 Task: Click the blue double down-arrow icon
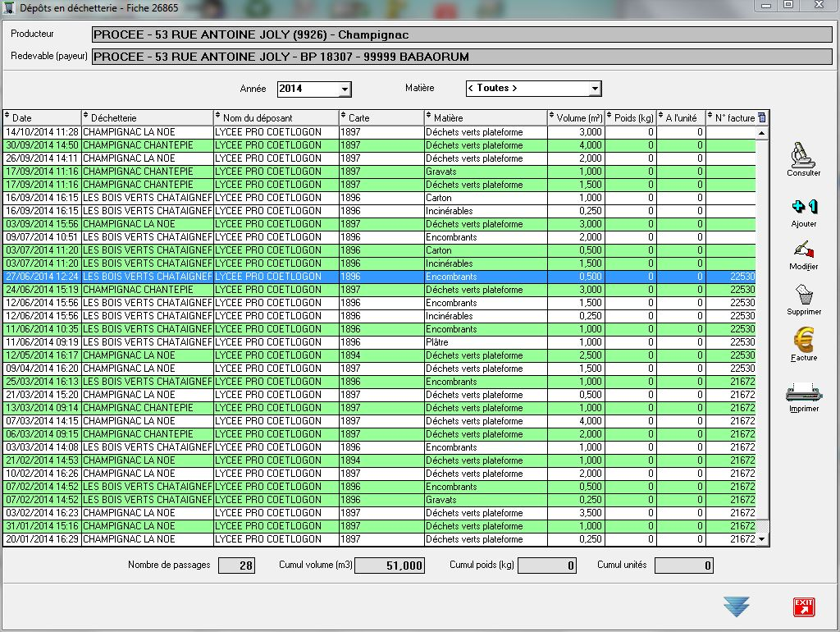(x=736, y=607)
